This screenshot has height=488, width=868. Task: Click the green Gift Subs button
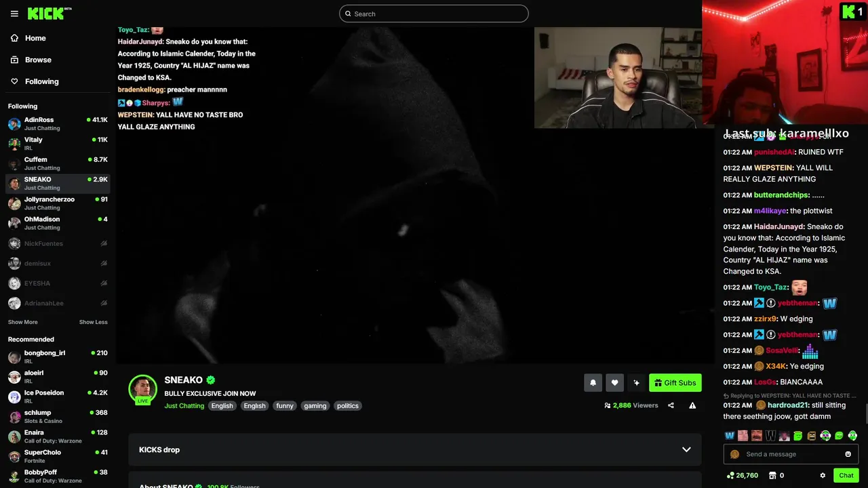pos(675,383)
